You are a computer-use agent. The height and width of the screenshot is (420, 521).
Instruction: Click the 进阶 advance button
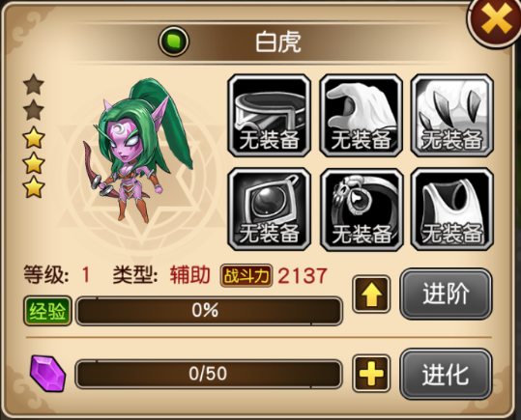coord(446,294)
